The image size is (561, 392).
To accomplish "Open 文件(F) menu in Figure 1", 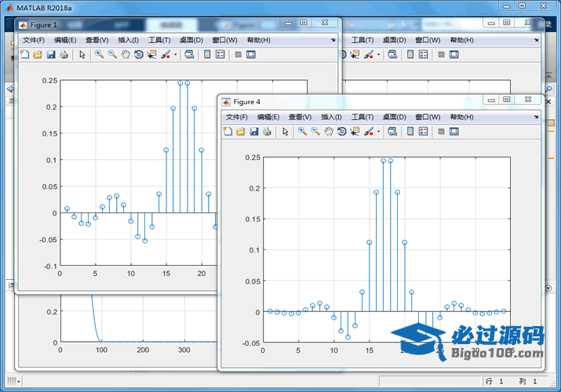I will click(34, 40).
